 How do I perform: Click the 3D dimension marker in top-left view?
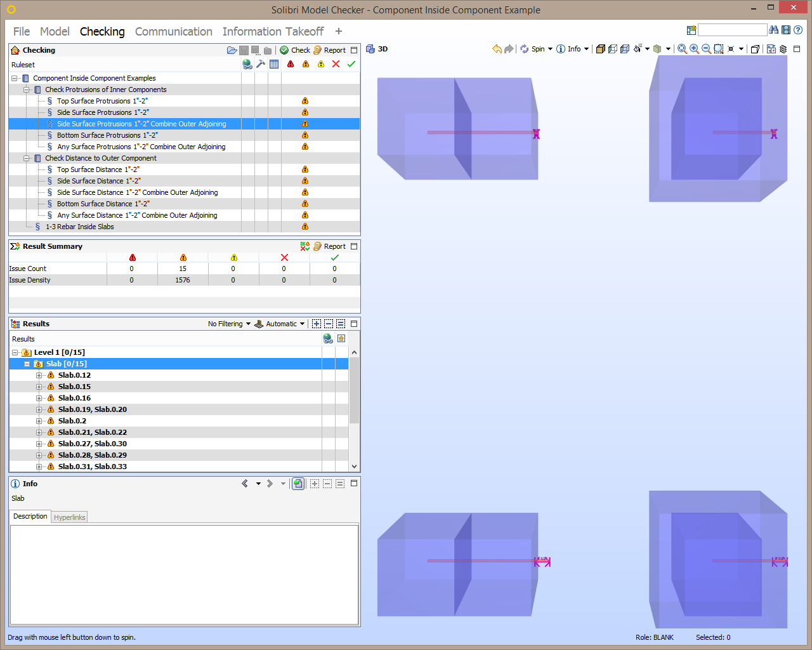pos(536,134)
